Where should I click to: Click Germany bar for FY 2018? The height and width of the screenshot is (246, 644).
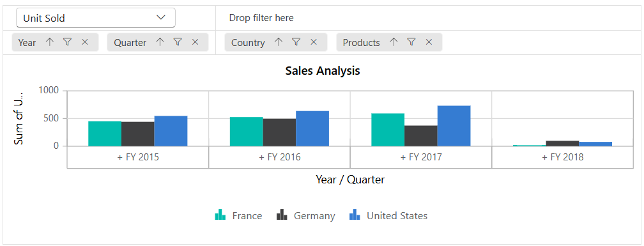pos(562,143)
